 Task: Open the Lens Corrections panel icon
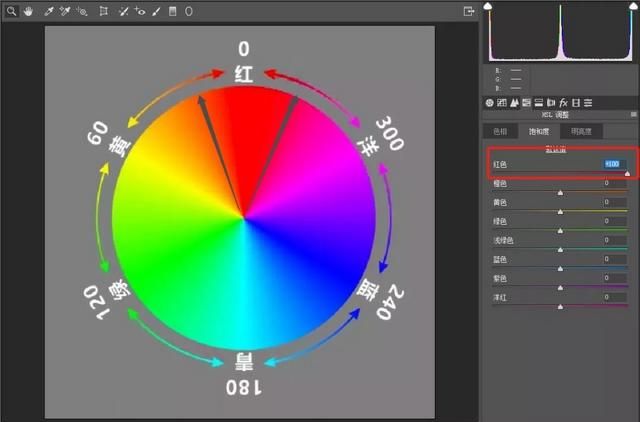tap(551, 103)
